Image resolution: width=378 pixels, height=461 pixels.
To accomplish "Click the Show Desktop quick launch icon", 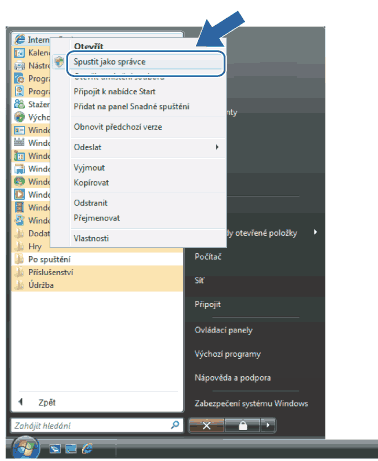I will 55,449.
